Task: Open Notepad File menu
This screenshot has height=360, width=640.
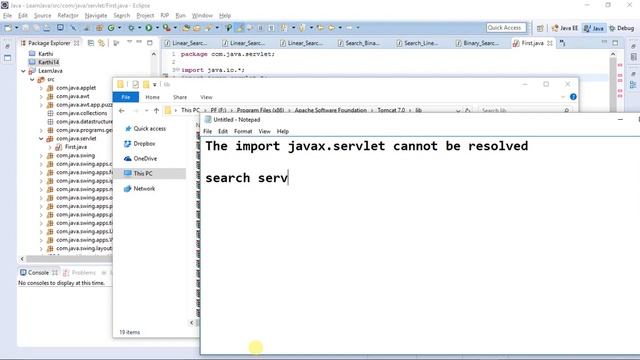Action: click(x=207, y=131)
